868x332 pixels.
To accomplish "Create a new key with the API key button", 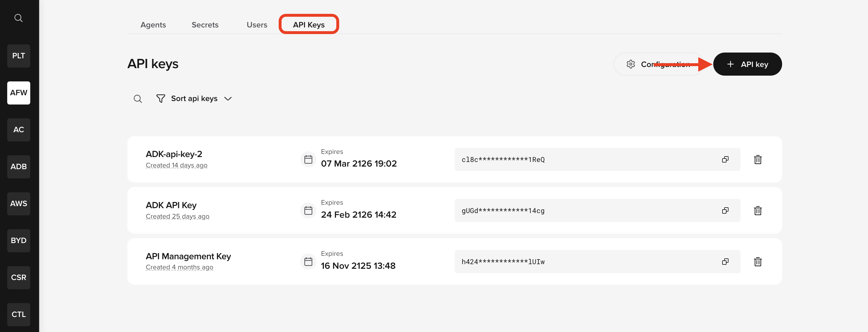I will click(747, 64).
